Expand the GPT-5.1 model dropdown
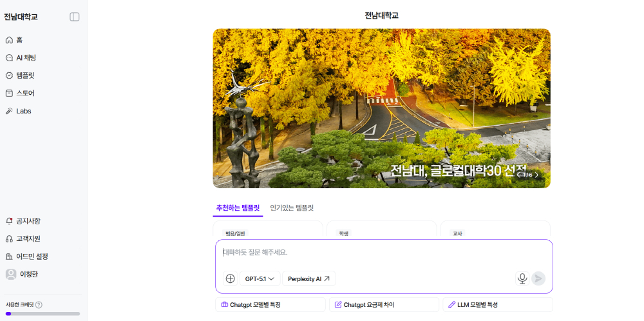This screenshot has width=644, height=321. click(260, 278)
